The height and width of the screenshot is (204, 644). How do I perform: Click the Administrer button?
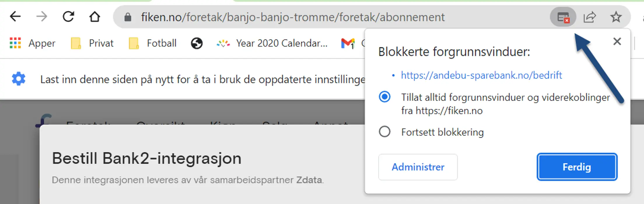[x=418, y=167]
